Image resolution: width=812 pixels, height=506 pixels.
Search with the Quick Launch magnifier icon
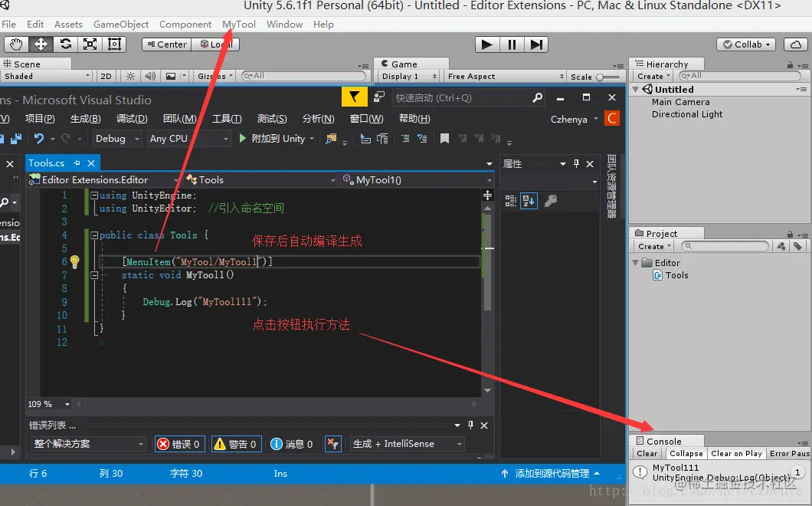tap(538, 97)
